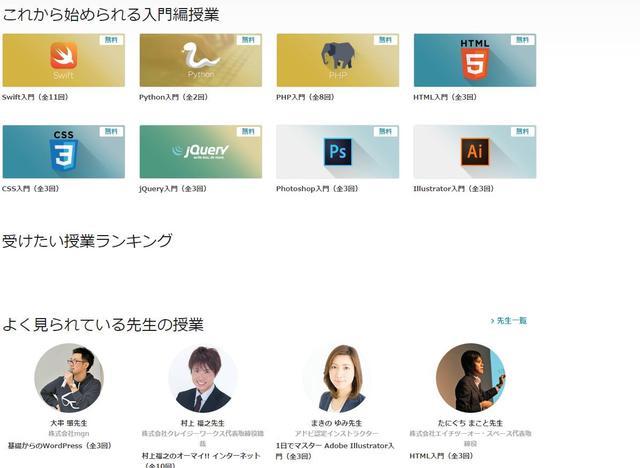Click the よく見られている先生の授業 heading
The image size is (640, 468).
[x=103, y=324]
